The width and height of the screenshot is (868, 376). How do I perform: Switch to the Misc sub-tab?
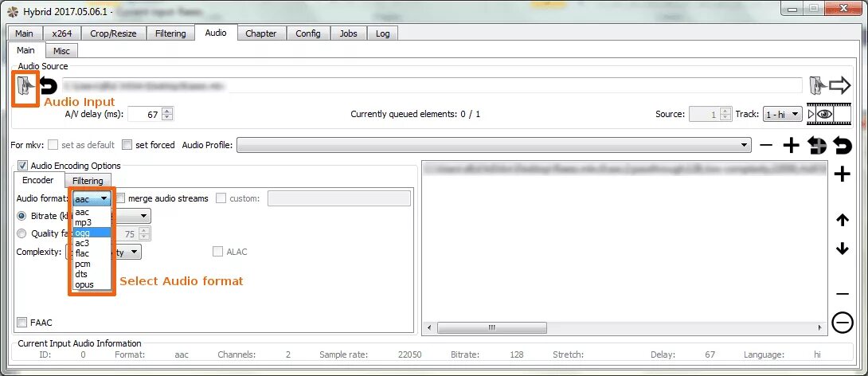[61, 51]
